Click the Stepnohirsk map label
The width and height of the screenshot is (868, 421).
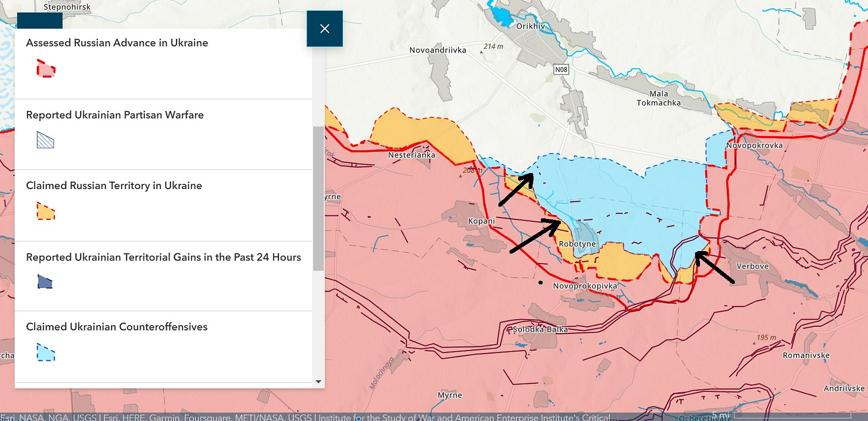68,7
